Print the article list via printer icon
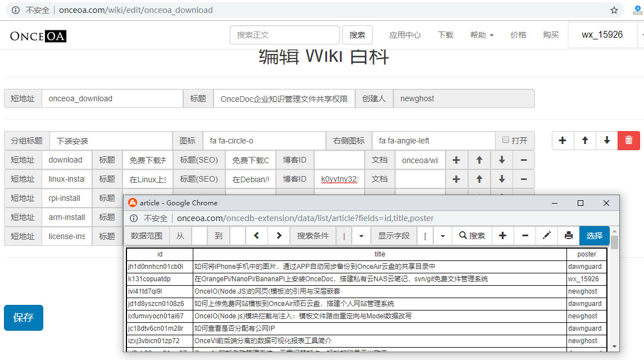This screenshot has width=644, height=360. tap(569, 236)
